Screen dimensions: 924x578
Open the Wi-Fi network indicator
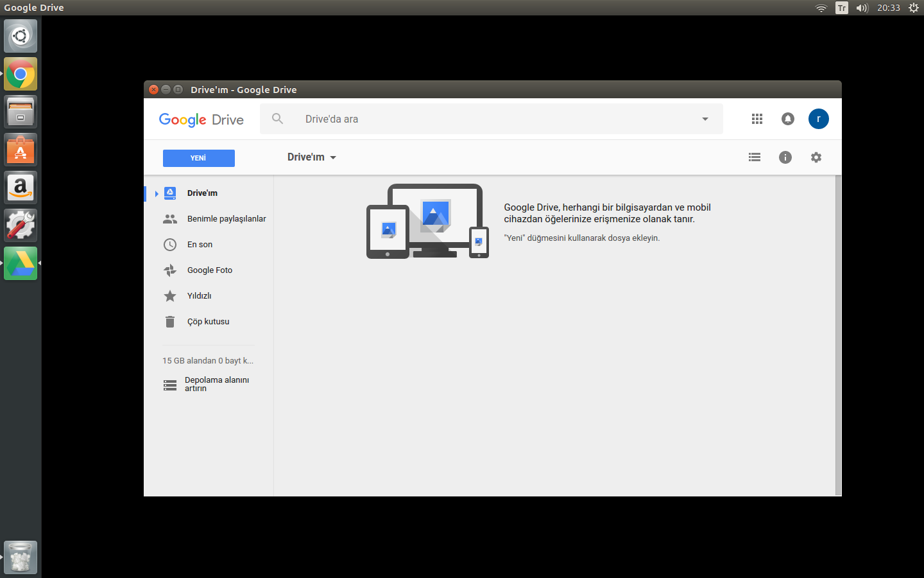(x=821, y=8)
